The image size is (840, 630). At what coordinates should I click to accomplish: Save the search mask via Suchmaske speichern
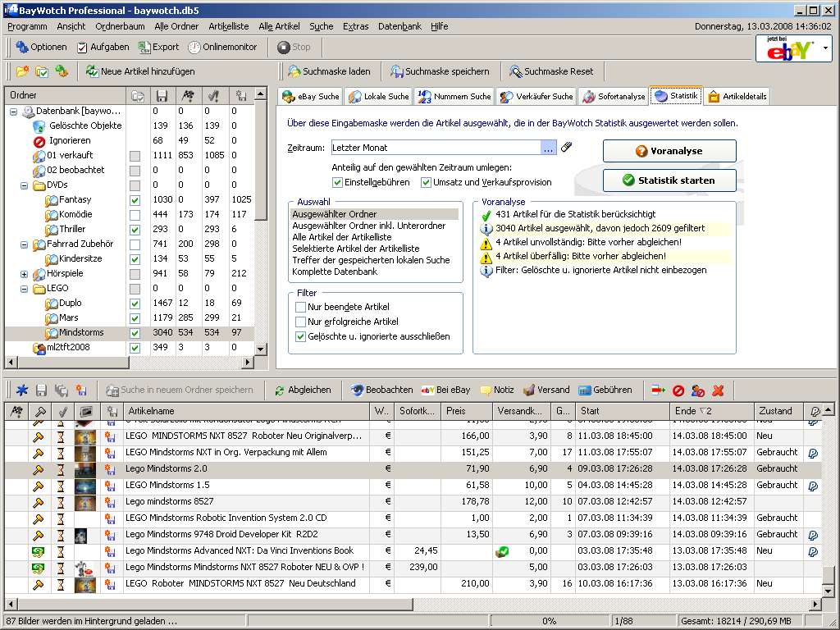440,71
